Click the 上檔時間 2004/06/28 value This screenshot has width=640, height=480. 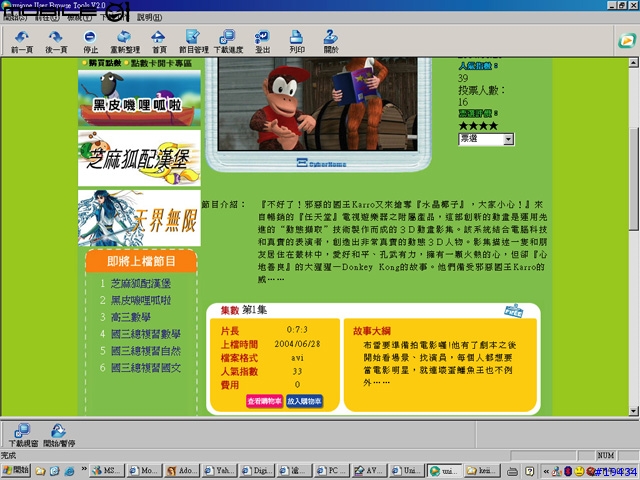[297, 344]
